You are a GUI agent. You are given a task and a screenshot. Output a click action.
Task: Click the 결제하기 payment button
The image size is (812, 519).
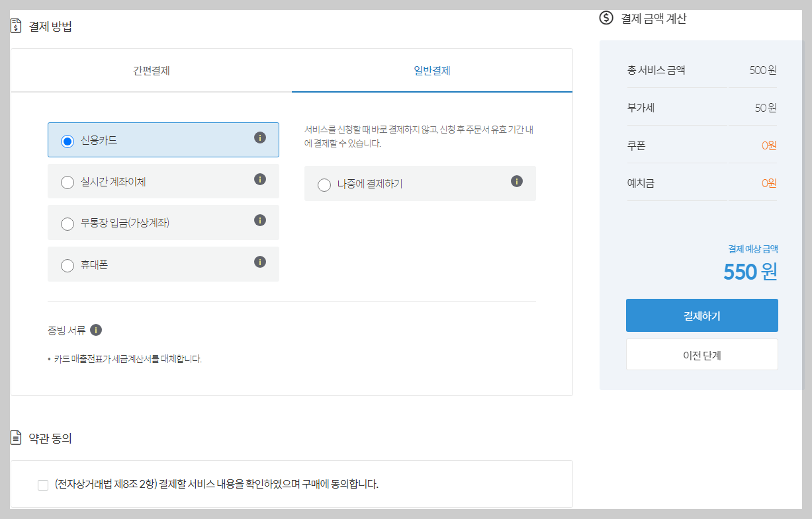tap(701, 315)
